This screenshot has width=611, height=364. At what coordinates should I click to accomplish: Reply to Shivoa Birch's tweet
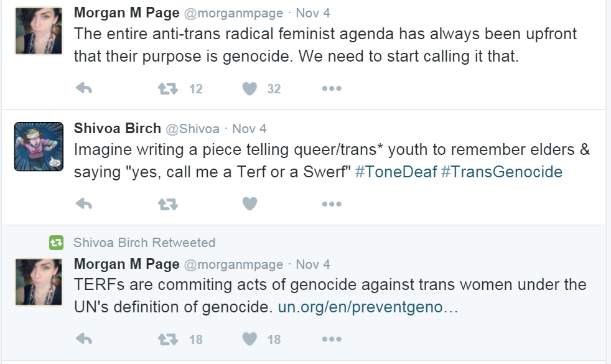pos(83,203)
